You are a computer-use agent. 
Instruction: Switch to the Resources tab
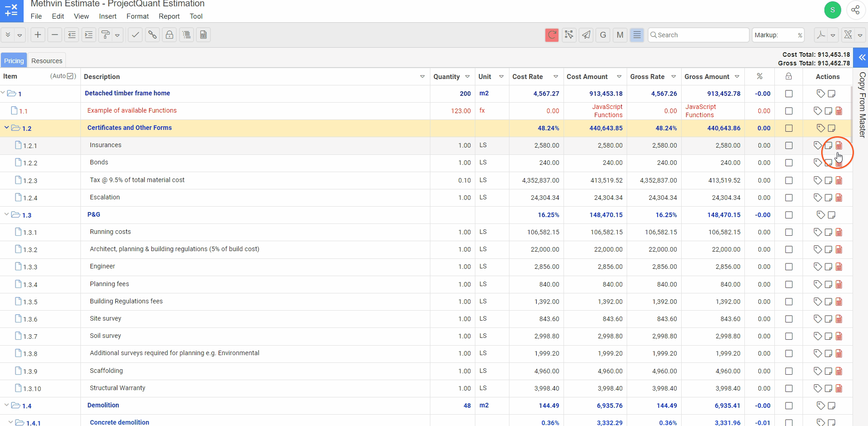coord(47,61)
